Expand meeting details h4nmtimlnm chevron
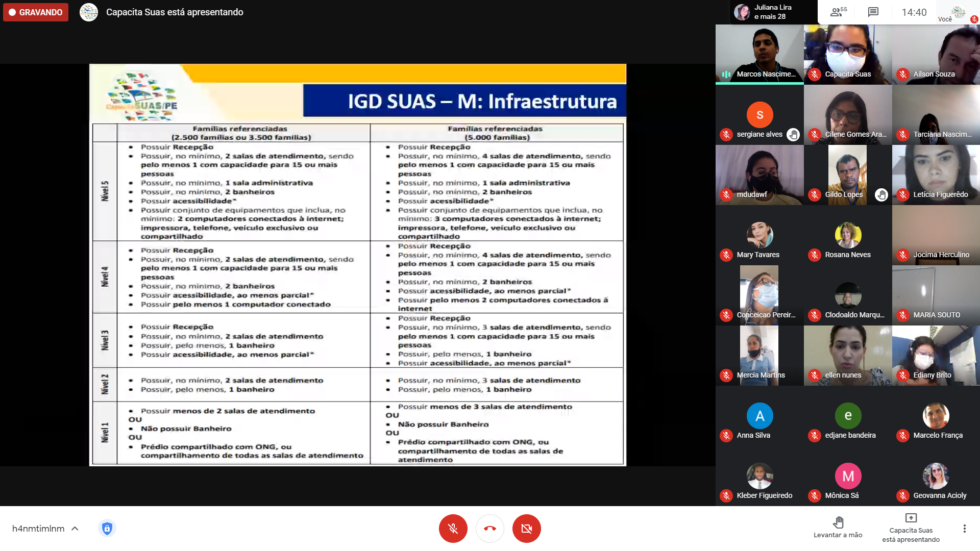The image size is (980, 551). (75, 529)
